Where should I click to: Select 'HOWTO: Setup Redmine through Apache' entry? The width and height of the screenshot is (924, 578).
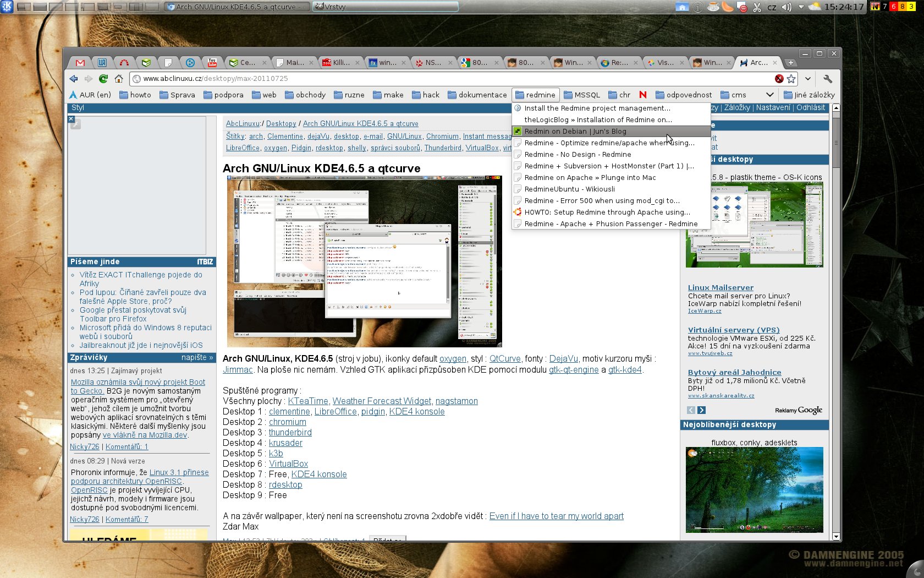coord(610,212)
